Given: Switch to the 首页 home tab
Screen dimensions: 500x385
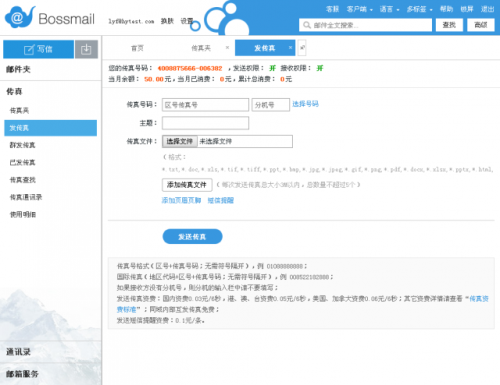Looking at the screenshot, I should (137, 48).
